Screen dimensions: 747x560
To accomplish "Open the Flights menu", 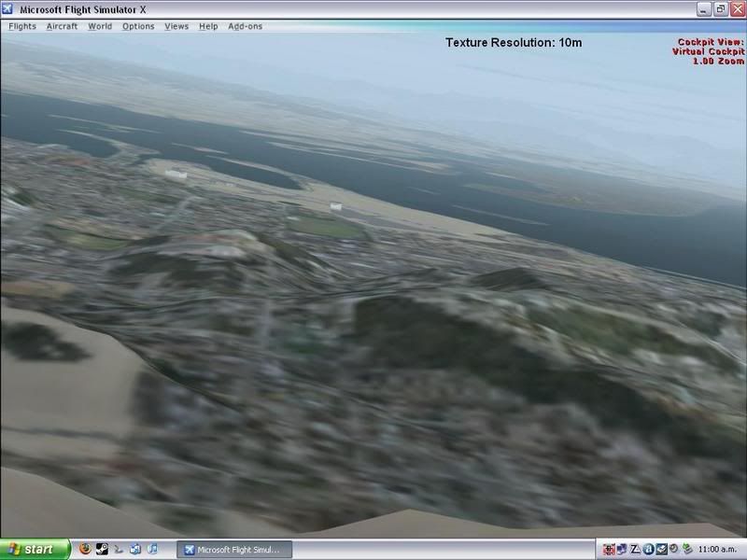I will click(22, 26).
